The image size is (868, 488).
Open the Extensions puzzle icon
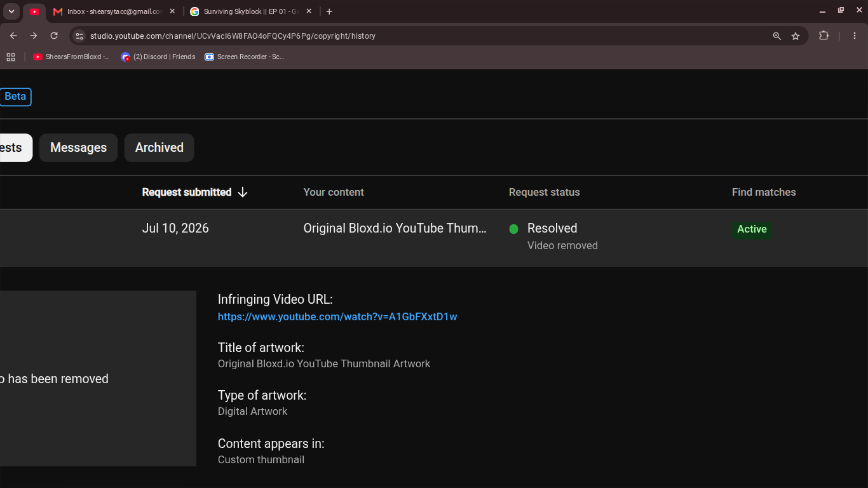824,36
